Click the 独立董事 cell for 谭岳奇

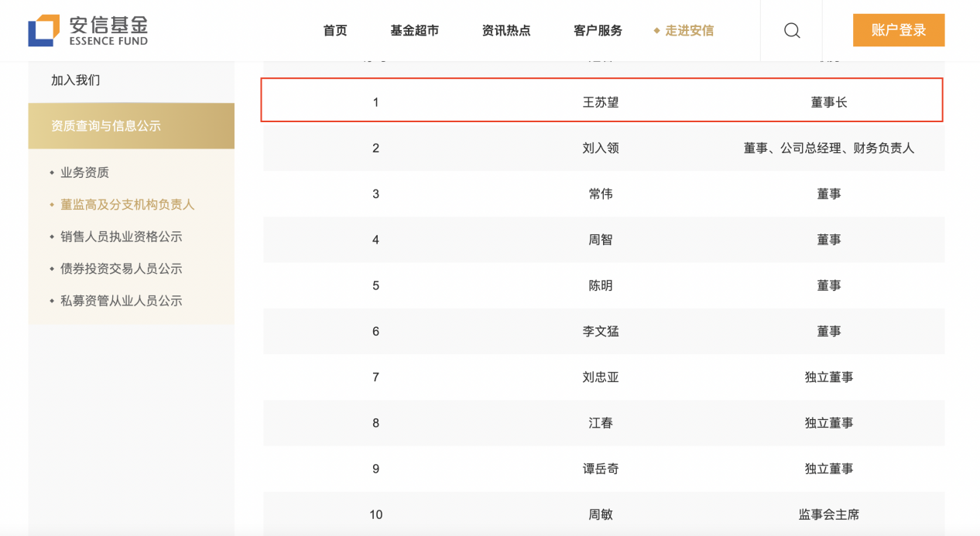[x=829, y=469]
